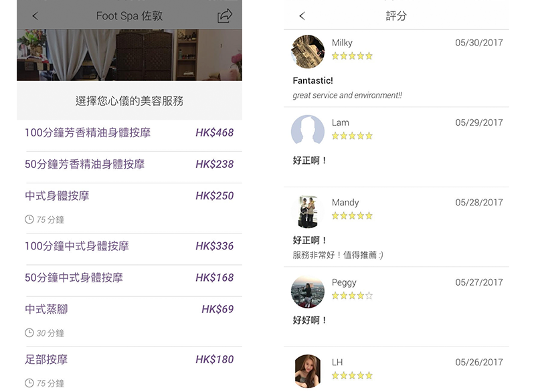Choose 50分鐘中式身體按摩 option
The image size is (540, 392).
point(129,278)
